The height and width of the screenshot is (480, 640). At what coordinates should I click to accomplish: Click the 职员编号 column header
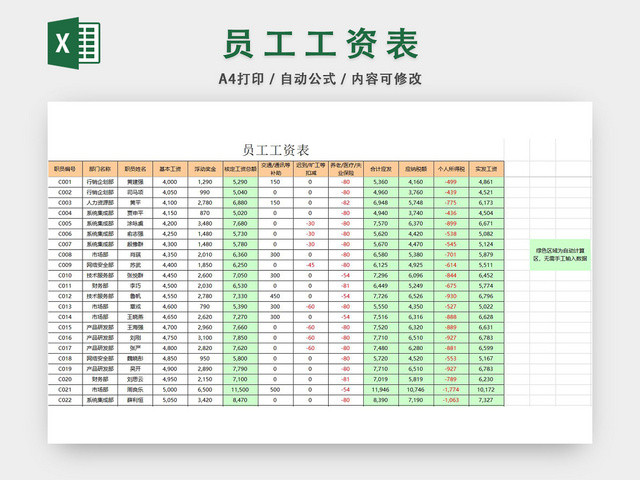click(x=65, y=169)
